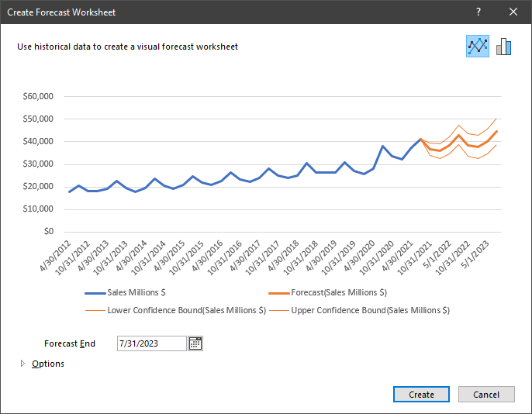The height and width of the screenshot is (414, 532).
Task: Click the Help question mark icon
Action: coord(478,12)
